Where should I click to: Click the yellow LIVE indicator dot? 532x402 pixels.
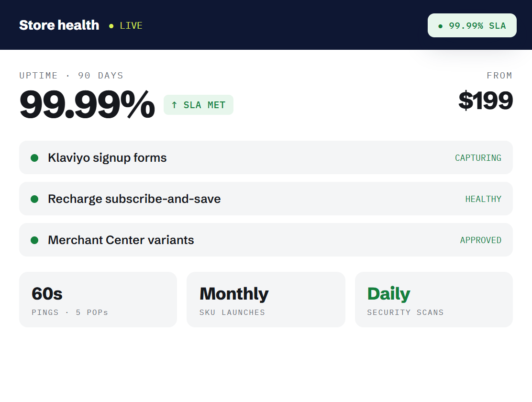click(x=111, y=26)
